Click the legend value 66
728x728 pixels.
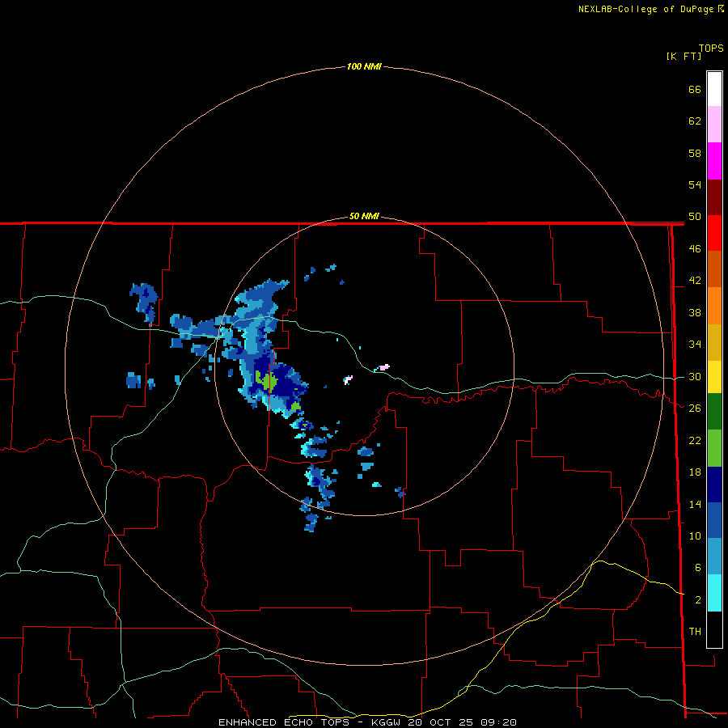tap(695, 89)
